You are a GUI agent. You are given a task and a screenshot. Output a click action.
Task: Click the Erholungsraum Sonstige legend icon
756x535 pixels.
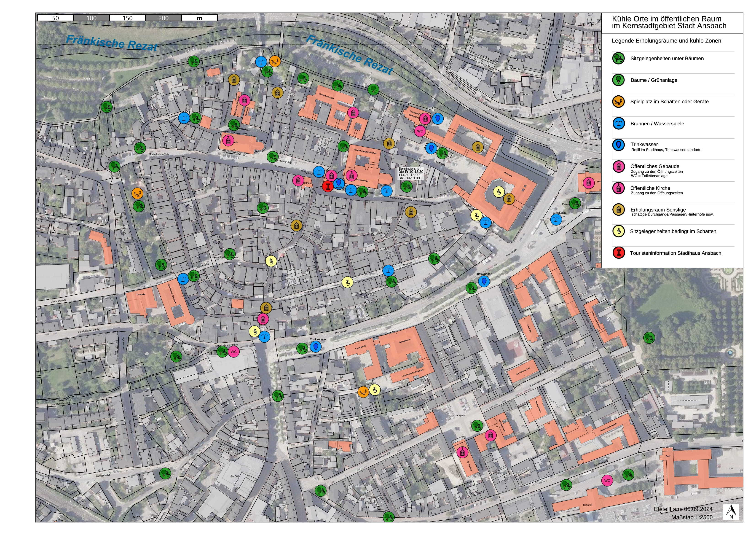point(619,210)
